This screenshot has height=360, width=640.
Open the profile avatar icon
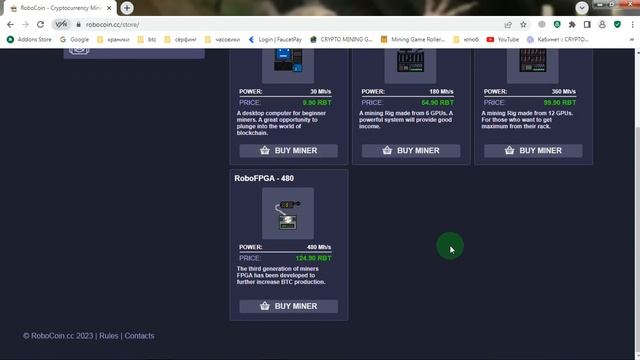click(602, 24)
